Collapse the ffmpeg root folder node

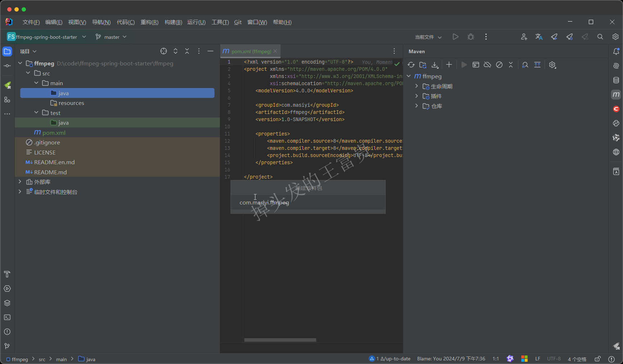pos(20,63)
